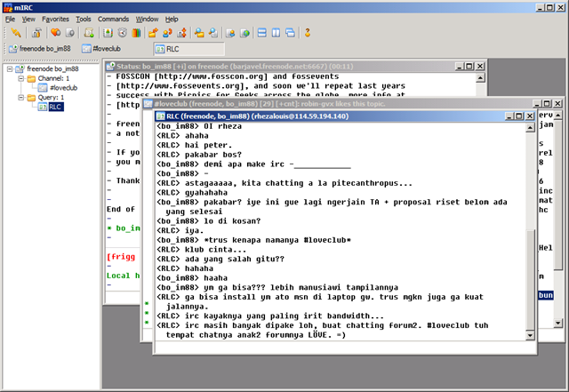The image size is (569, 392).
Task: Open the File menu
Action: [x=10, y=20]
